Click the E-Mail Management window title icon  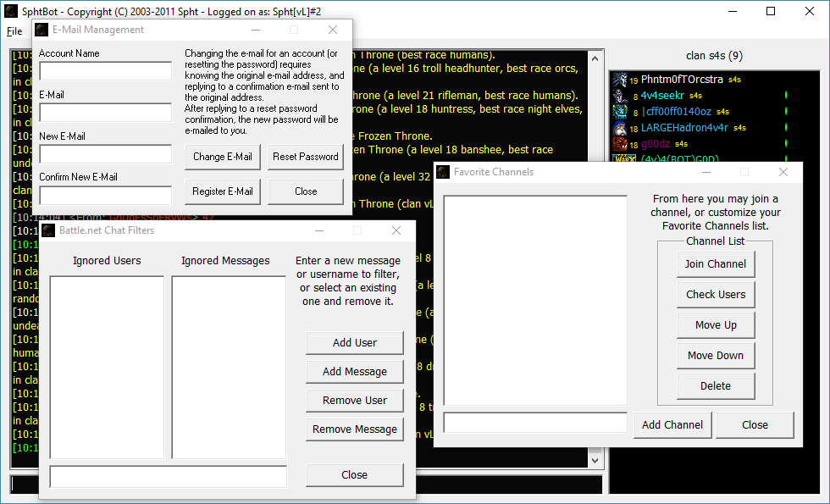[41, 30]
